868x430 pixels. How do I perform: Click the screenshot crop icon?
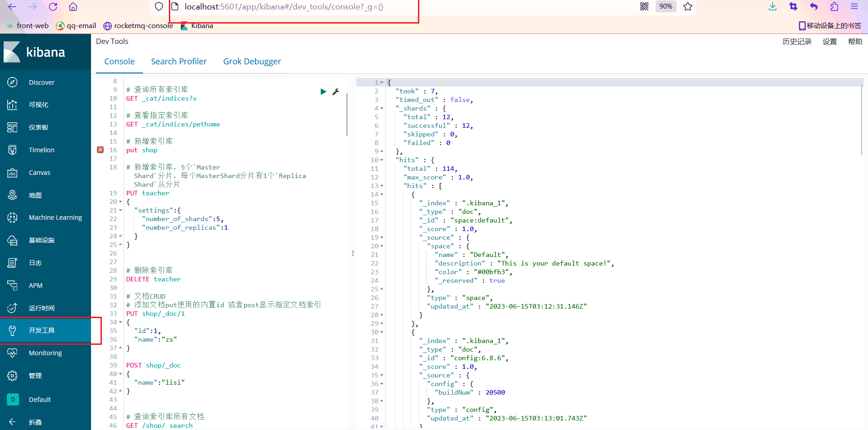pyautogui.click(x=793, y=6)
